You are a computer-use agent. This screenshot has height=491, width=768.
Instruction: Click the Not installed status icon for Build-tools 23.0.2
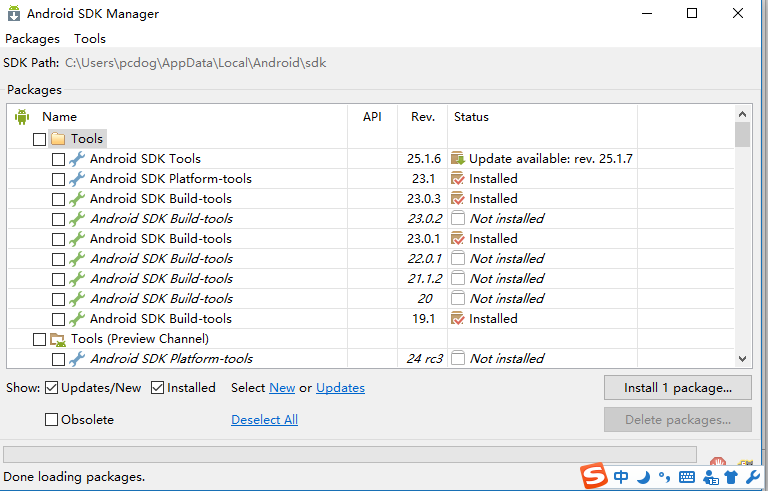pyautogui.click(x=457, y=219)
